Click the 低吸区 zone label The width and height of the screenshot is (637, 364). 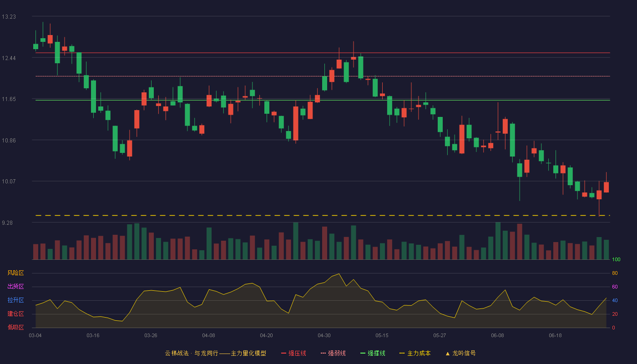click(x=15, y=327)
